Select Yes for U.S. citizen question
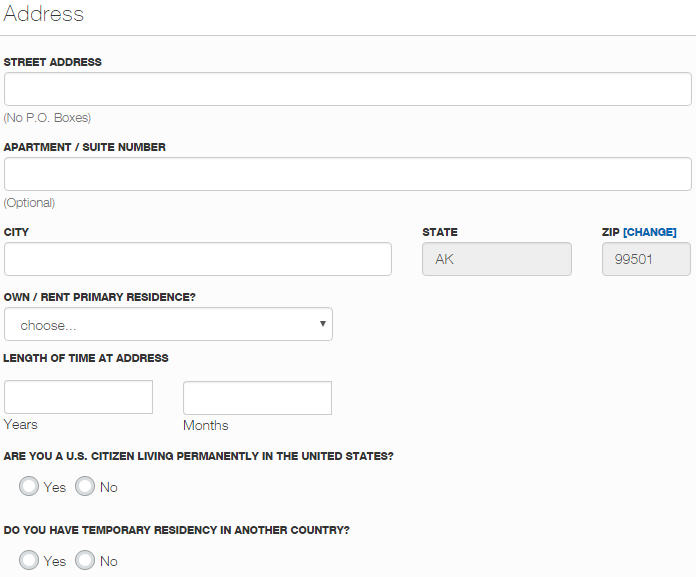Viewport: 696px width, 577px height. click(29, 486)
